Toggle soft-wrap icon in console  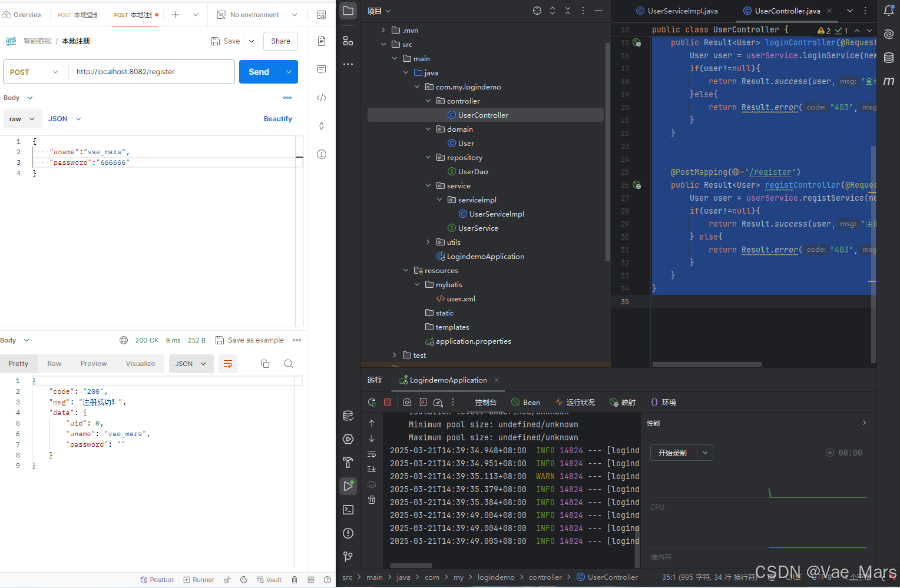[372, 454]
